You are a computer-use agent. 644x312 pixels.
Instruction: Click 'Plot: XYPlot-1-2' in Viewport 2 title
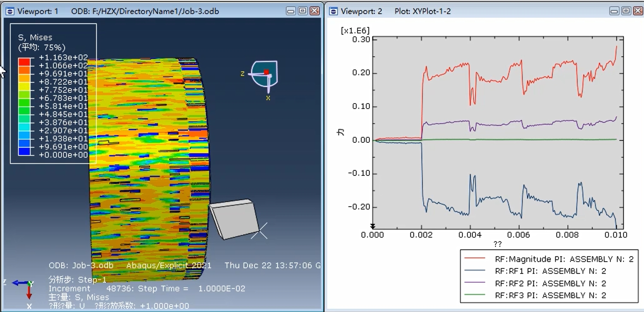pos(423,11)
